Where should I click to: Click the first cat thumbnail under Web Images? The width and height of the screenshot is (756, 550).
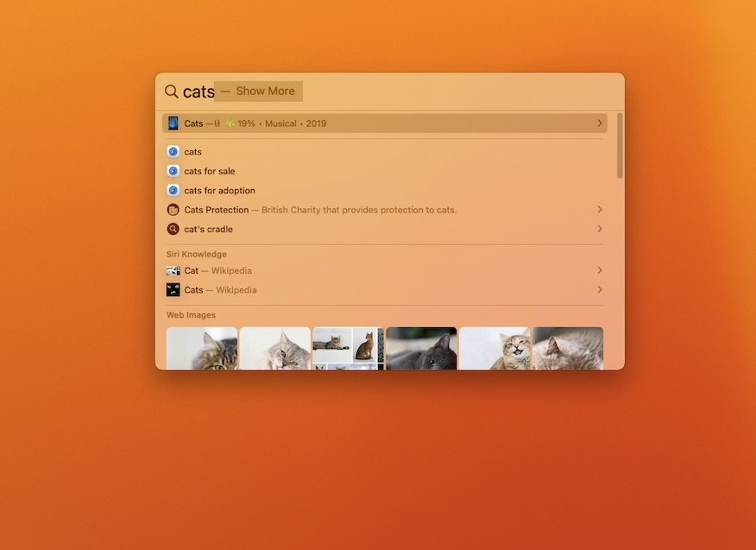201,349
